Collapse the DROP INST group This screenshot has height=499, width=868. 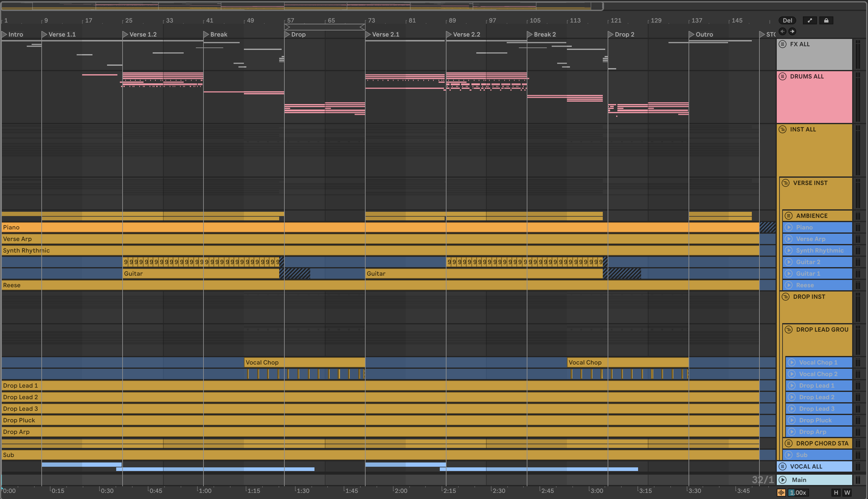786,297
